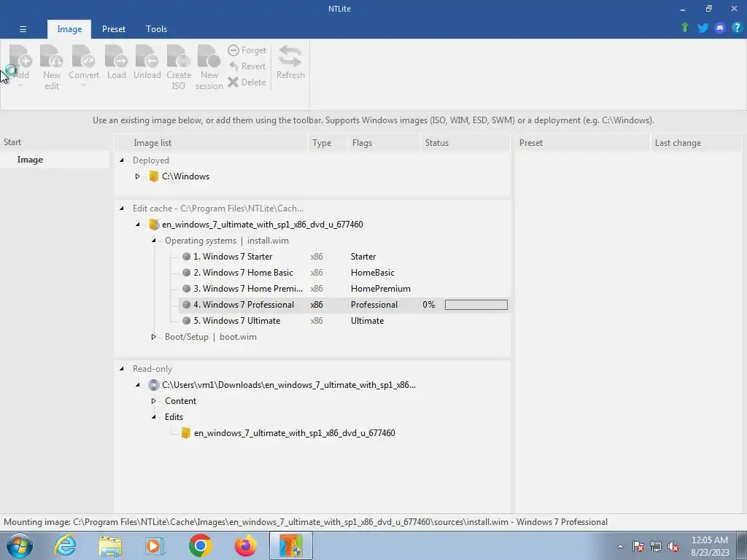Collapse the en_windows_7_ultimate edit cache node
747x560 pixels.
(138, 225)
